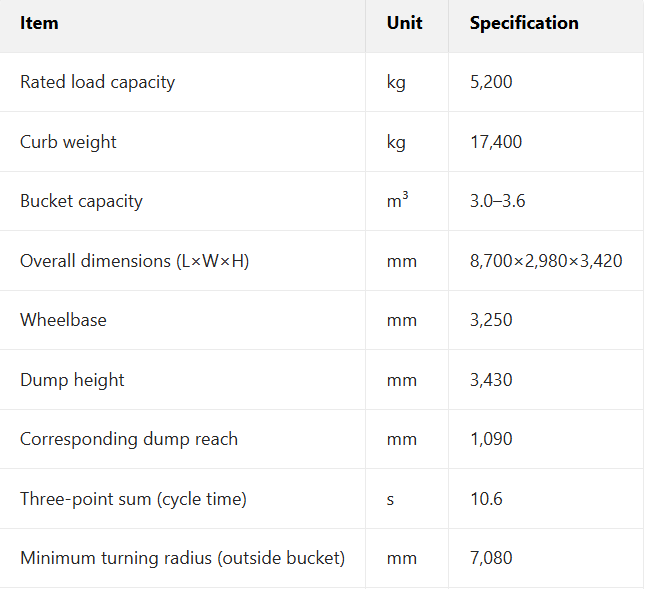
Task: Select the Rated load capacity cell
Action: pyautogui.click(x=97, y=82)
